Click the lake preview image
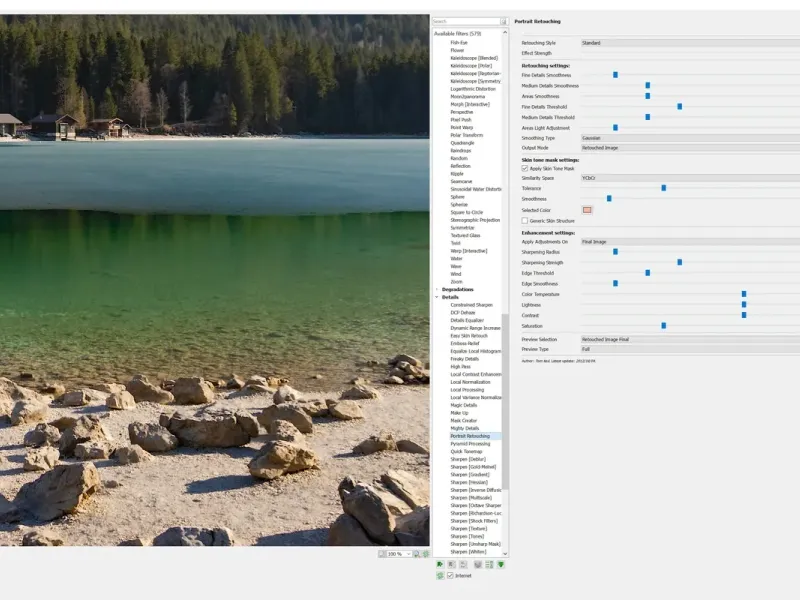 click(x=214, y=280)
